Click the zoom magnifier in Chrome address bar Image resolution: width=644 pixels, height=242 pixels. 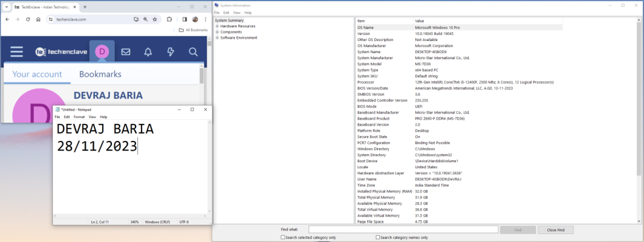click(x=145, y=19)
